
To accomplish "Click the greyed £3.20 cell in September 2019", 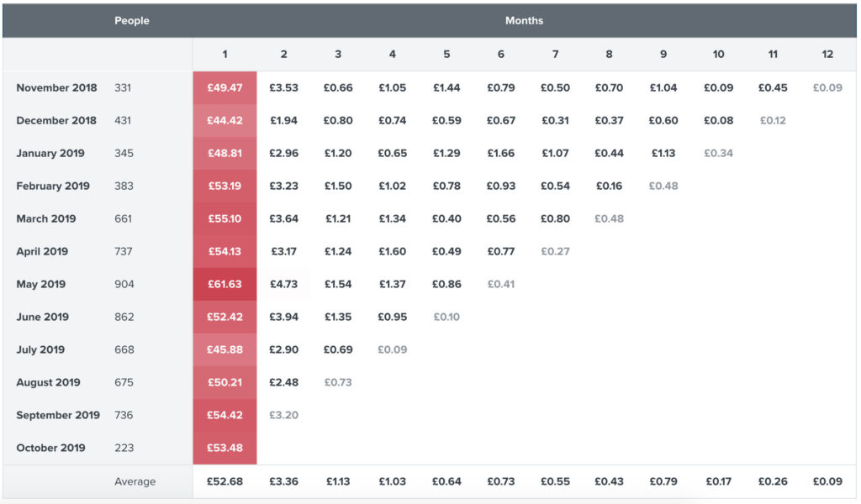I will click(283, 415).
